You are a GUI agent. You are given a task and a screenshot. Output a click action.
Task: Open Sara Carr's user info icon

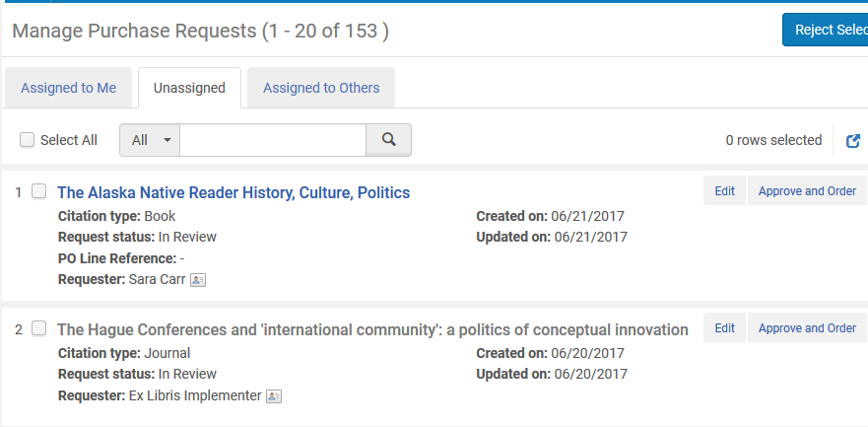pos(198,280)
